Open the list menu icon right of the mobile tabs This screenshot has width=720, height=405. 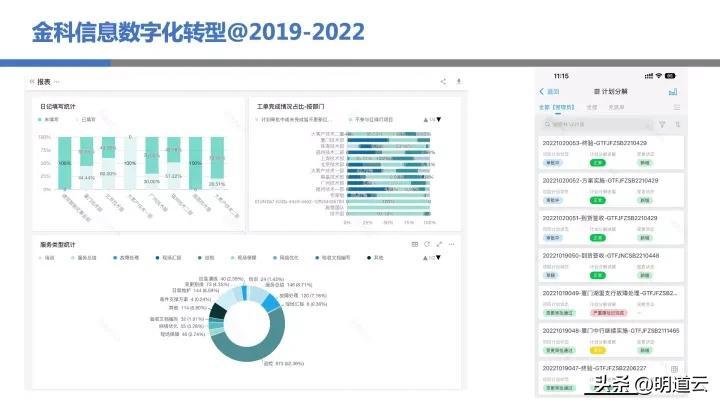click(x=676, y=106)
